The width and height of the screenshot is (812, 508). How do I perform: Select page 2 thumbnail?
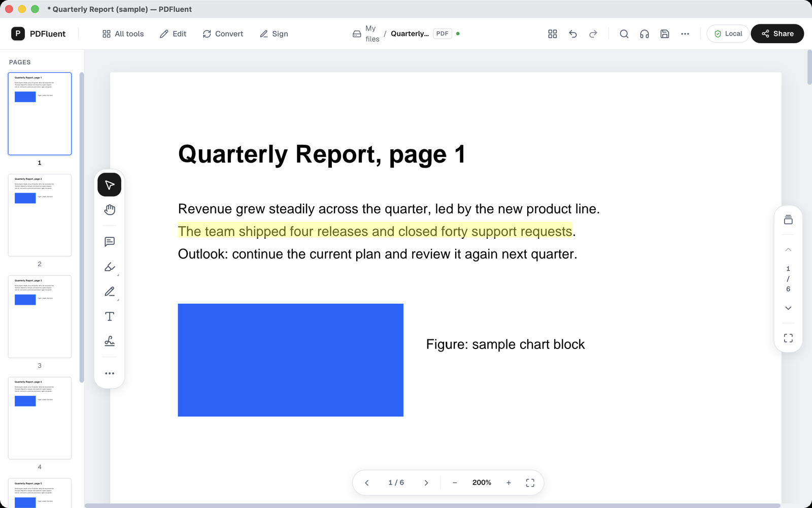coord(40,215)
